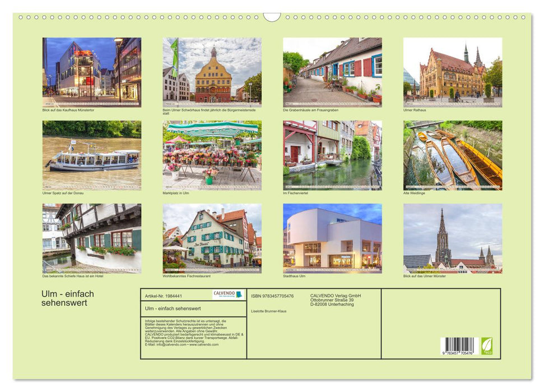Click the Im Fischerviertel canal photo
The width and height of the screenshot is (544, 392).
[x=333, y=154]
